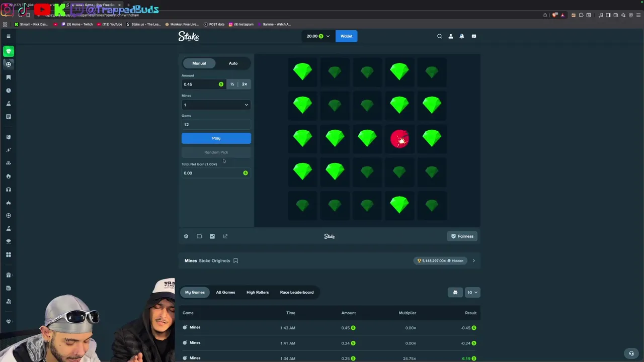Click the bet Amount input field
The height and width of the screenshot is (362, 644).
coord(203,84)
